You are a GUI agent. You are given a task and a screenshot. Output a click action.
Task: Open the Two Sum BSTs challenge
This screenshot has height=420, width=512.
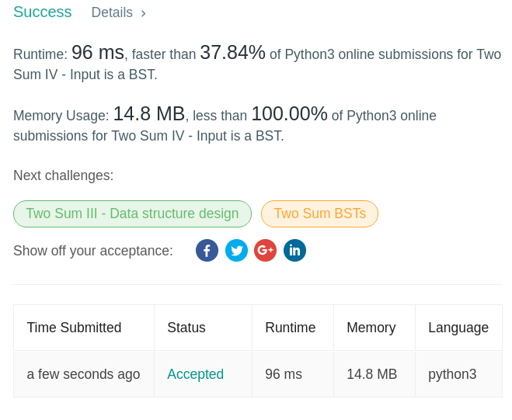[x=319, y=213]
